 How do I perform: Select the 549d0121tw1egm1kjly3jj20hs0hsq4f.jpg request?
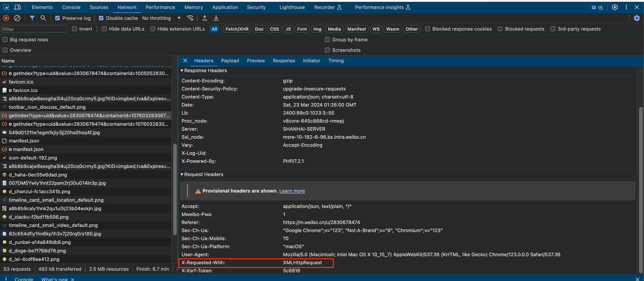[x=86, y=132]
